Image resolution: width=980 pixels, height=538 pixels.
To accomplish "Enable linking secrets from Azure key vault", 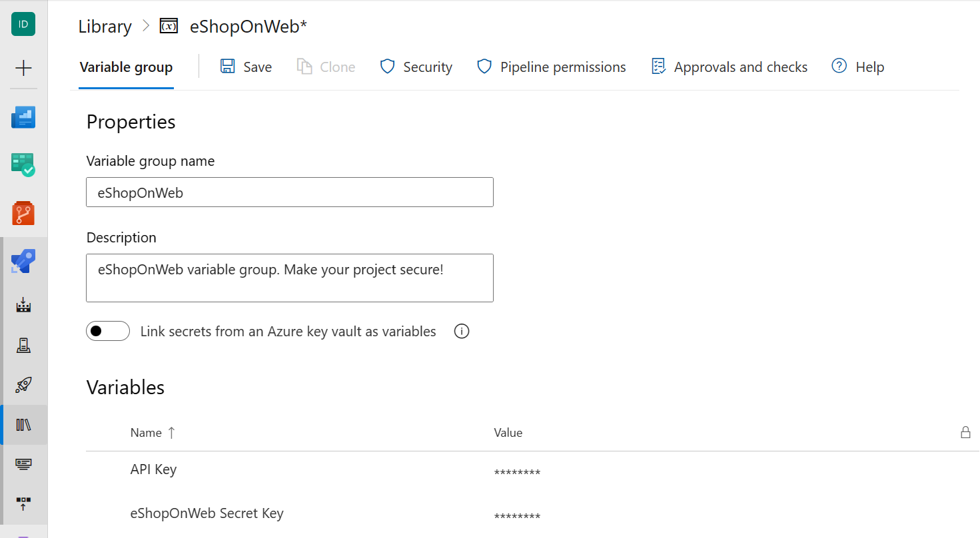I will click(107, 331).
